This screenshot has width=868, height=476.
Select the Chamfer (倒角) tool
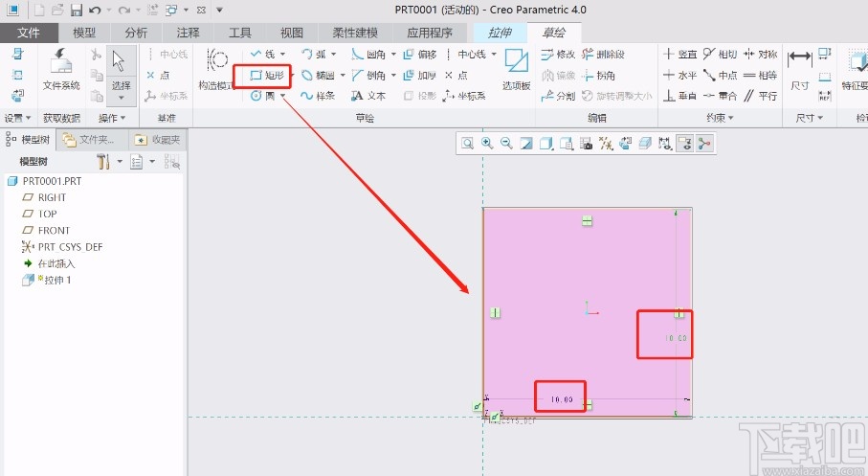pos(369,76)
